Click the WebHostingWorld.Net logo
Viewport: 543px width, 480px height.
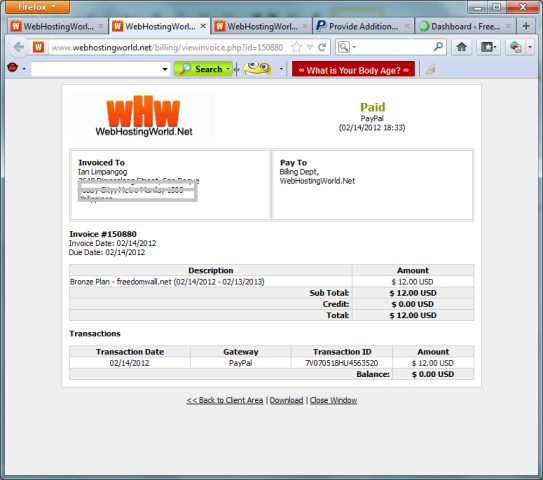point(143,115)
